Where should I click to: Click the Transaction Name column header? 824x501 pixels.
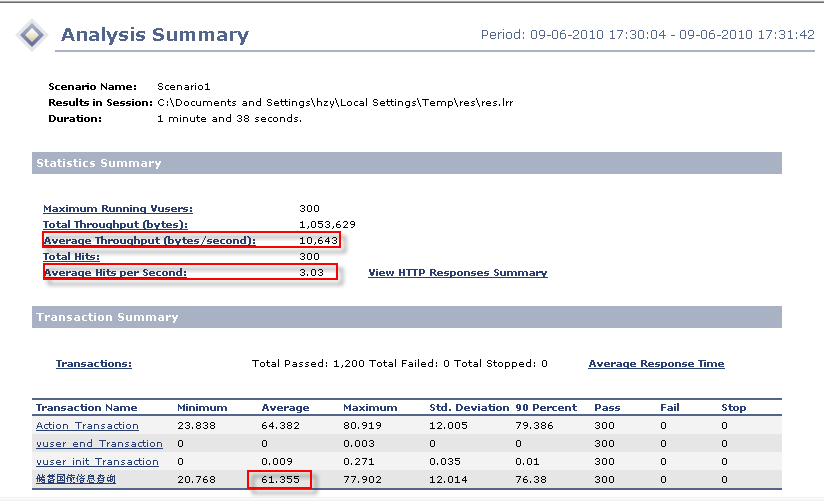86,408
